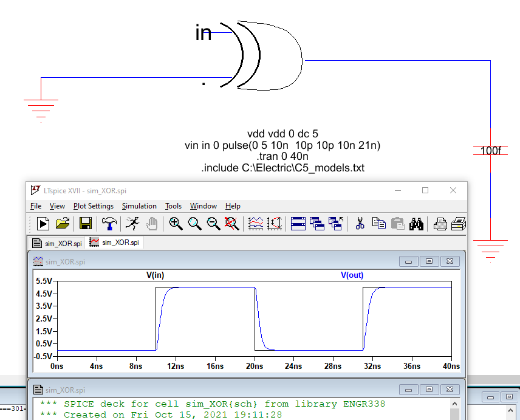This screenshot has width=520, height=420.
Task: Open control panel hammer icon
Action: coord(109,224)
